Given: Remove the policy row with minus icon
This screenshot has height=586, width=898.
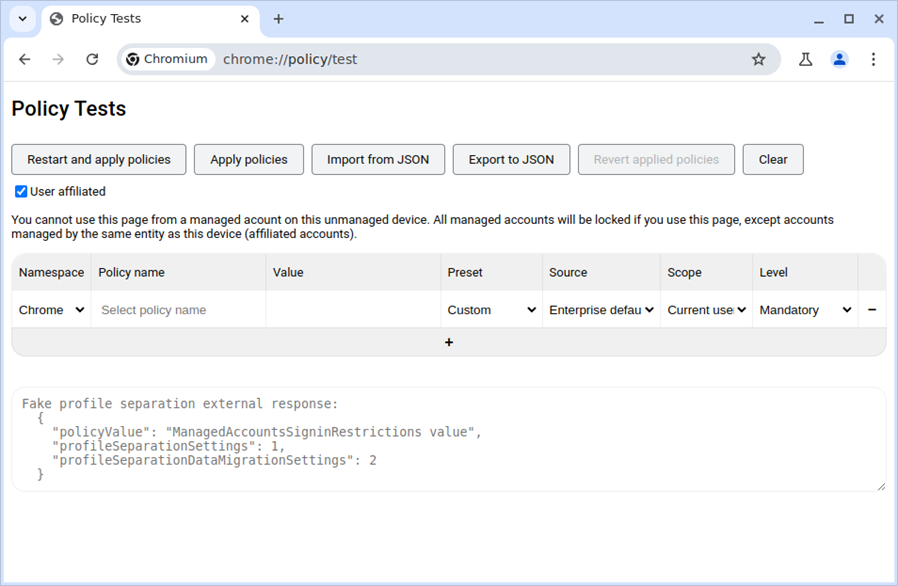Looking at the screenshot, I should pos(872,310).
